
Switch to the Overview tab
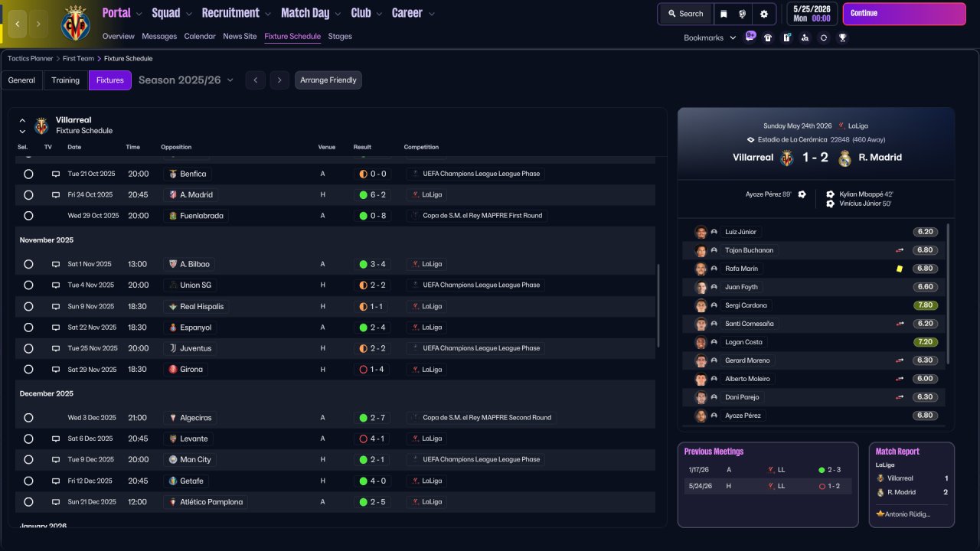coord(118,36)
